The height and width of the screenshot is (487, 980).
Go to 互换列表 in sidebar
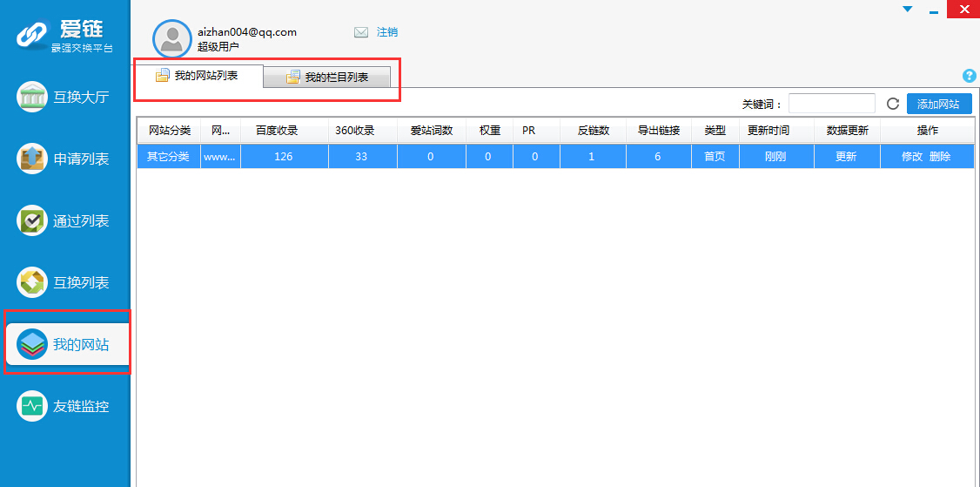click(81, 283)
